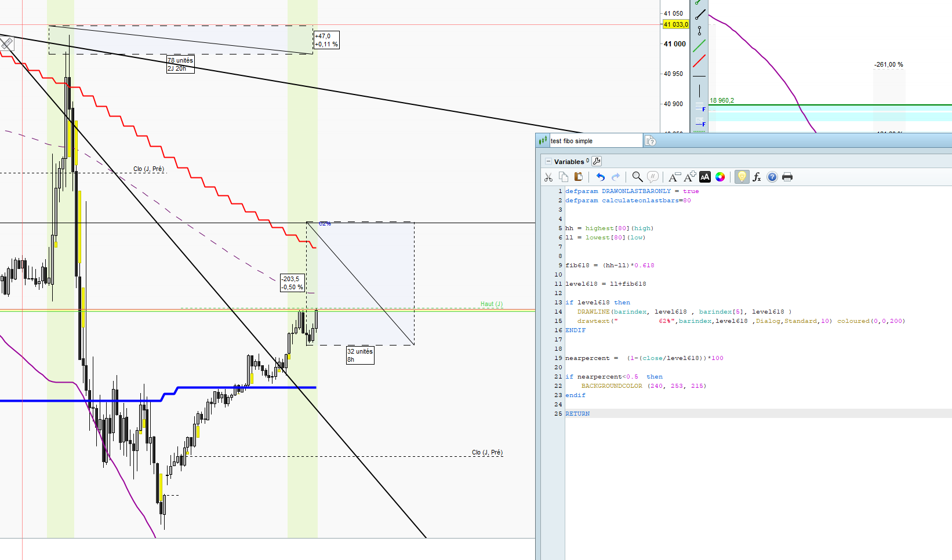Viewport: 952px width, 560px height.
Task: Click the ruler marker on the chart
Action: tap(6, 43)
